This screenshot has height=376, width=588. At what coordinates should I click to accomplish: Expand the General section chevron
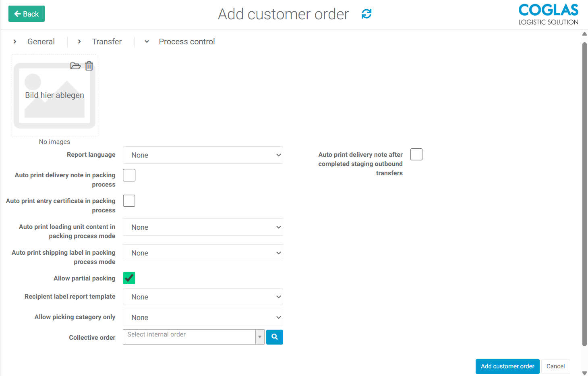pos(15,42)
